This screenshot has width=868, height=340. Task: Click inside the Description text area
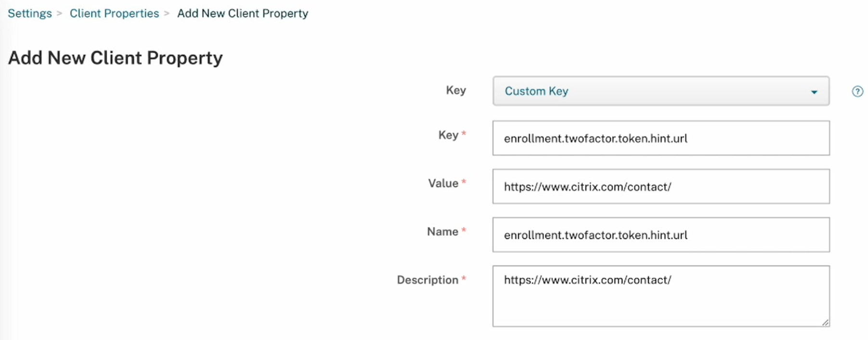click(x=660, y=301)
